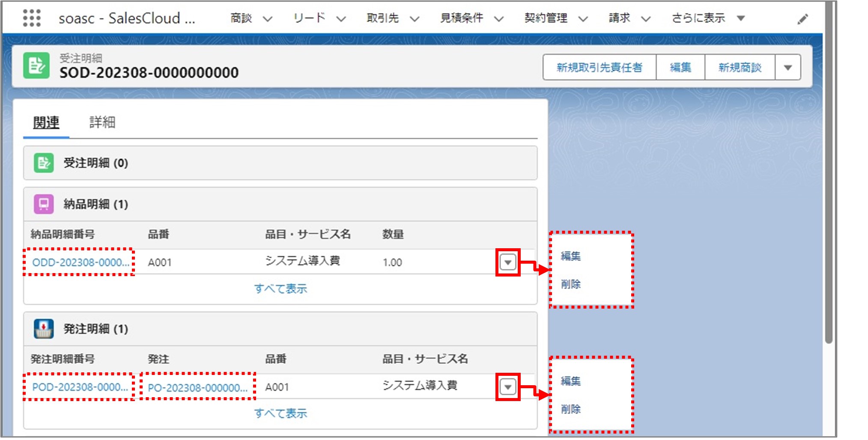This screenshot has width=868, height=440.
Task: Click the 発注明細番号 column header
Action: pos(63,359)
